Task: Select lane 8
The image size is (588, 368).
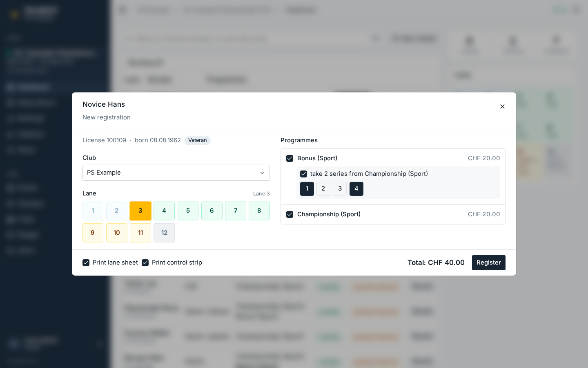Action: click(x=259, y=211)
